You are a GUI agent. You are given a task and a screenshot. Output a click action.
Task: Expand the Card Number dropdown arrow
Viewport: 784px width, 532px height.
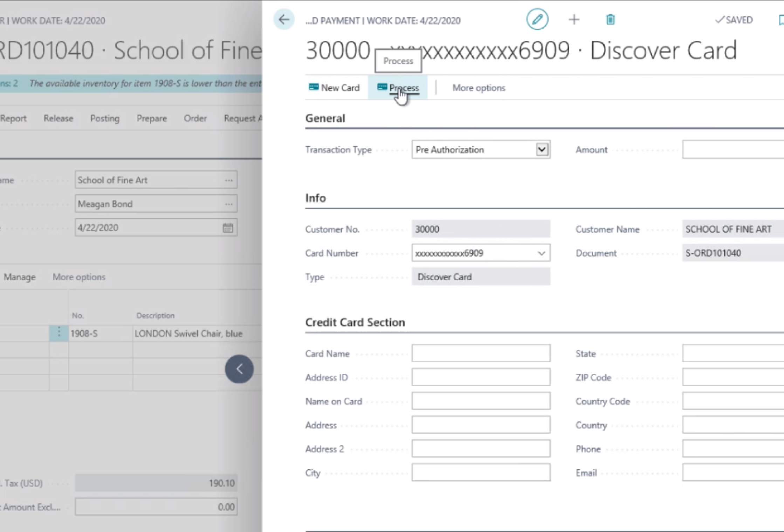coord(542,253)
